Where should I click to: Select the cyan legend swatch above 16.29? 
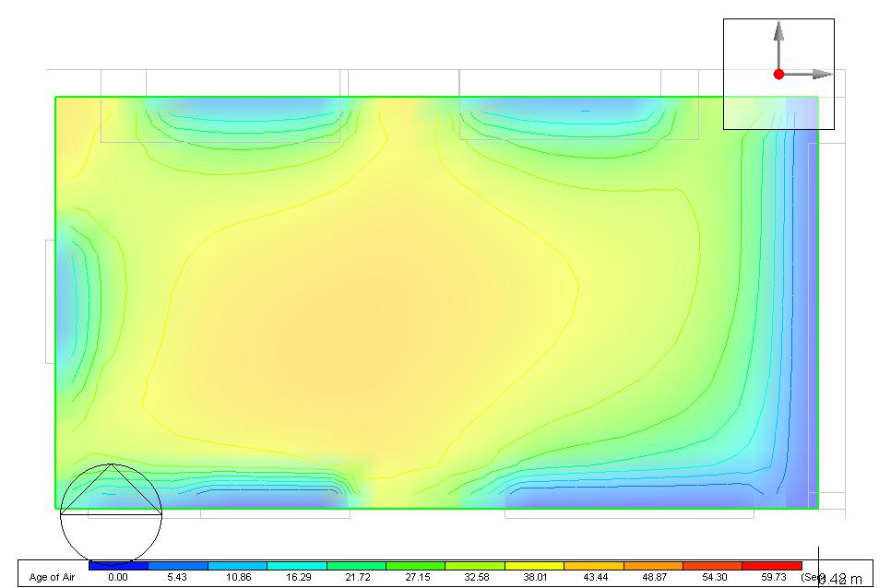(297, 566)
